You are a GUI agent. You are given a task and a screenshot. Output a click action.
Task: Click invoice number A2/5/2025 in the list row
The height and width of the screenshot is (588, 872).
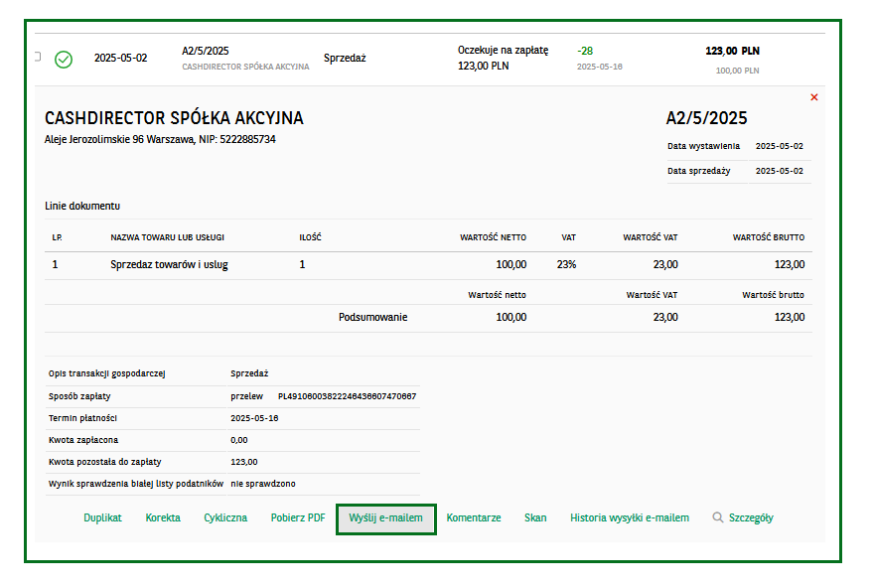pyautogui.click(x=206, y=51)
